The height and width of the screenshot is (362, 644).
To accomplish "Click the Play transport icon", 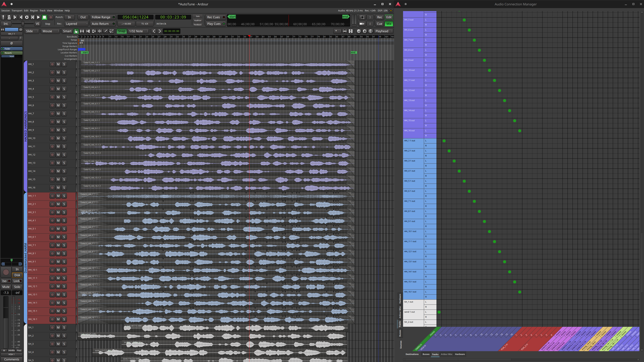I will pyautogui.click(x=38, y=17).
